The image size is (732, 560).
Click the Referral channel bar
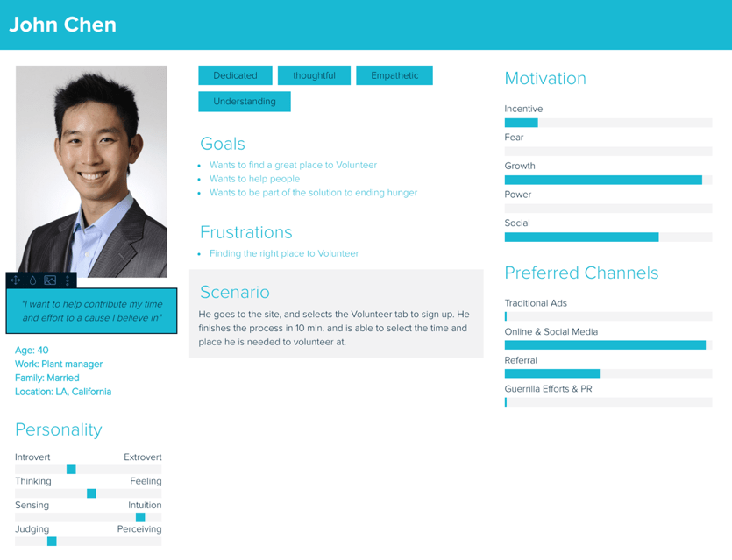(x=552, y=373)
